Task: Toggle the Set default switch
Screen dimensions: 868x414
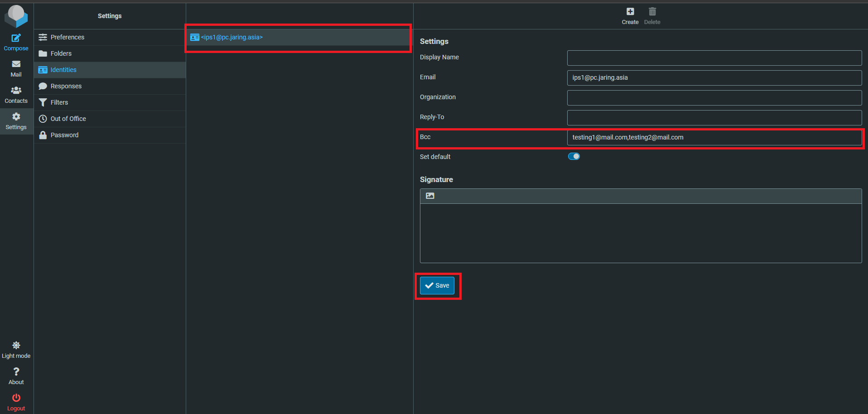Action: (x=574, y=157)
